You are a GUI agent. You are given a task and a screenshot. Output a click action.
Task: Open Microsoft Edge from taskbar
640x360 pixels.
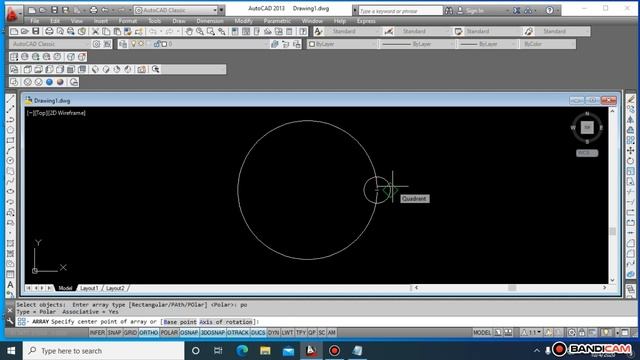tap(242, 351)
